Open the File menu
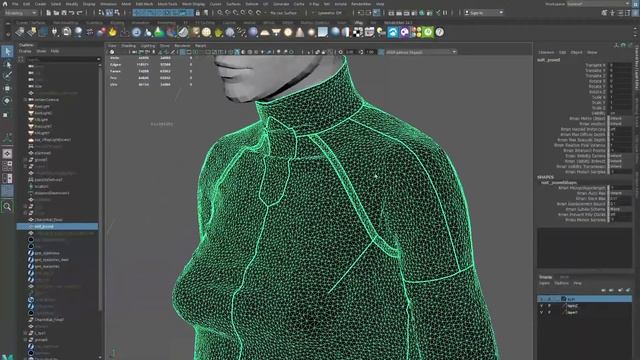This screenshot has width=640, height=360. click(15, 4)
